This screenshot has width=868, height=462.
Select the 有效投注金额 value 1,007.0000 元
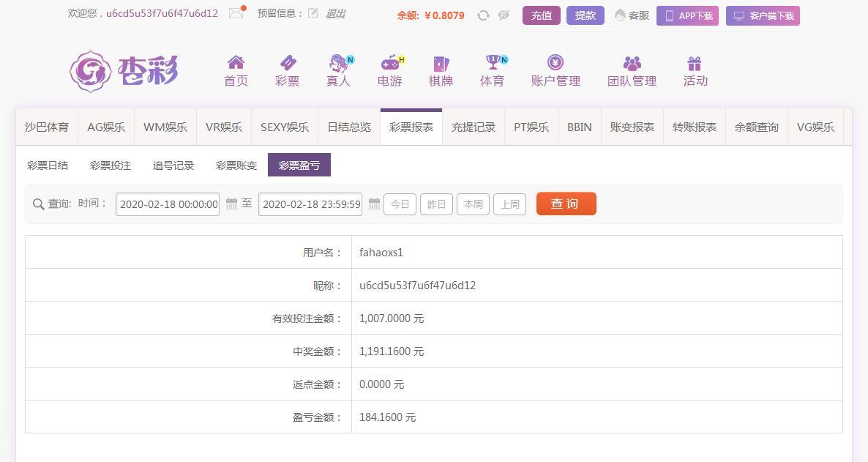pos(392,318)
